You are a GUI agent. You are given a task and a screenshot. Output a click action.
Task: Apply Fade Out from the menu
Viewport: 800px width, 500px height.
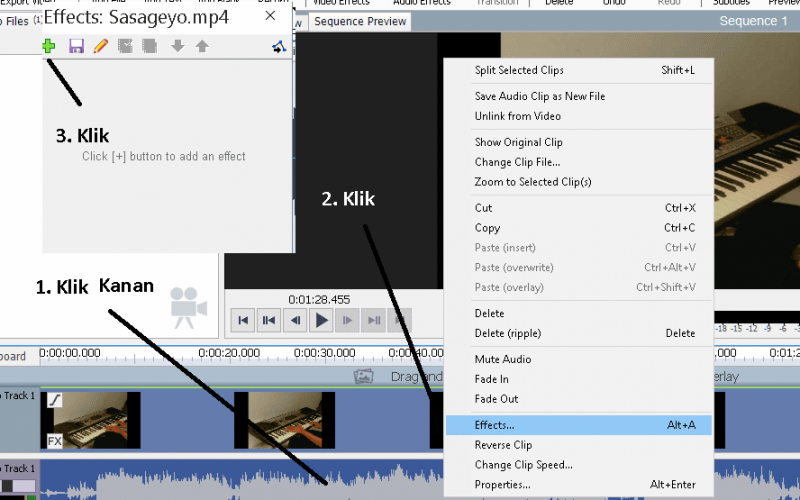pos(579,399)
